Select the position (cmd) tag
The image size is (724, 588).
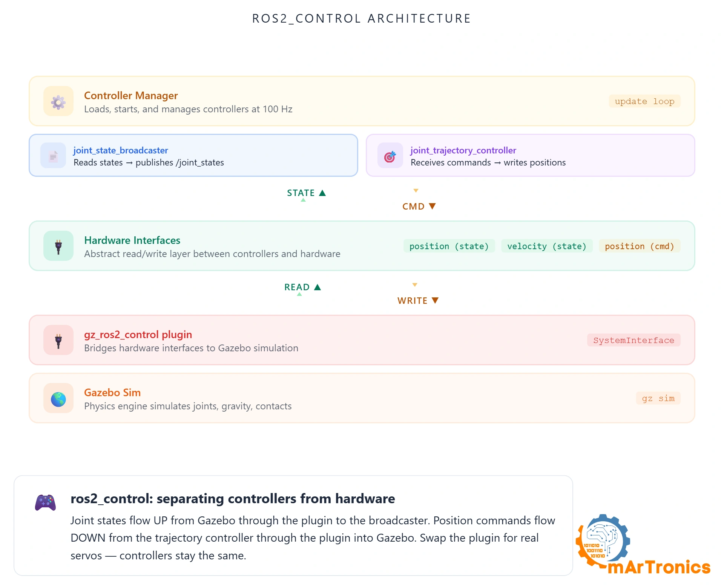(640, 246)
